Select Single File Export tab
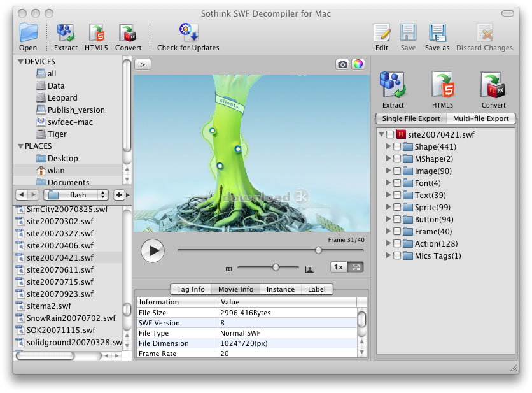The width and height of the screenshot is (532, 393). coord(411,118)
